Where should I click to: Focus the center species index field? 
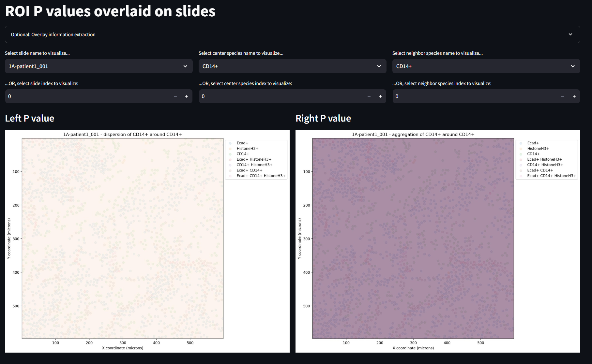281,96
